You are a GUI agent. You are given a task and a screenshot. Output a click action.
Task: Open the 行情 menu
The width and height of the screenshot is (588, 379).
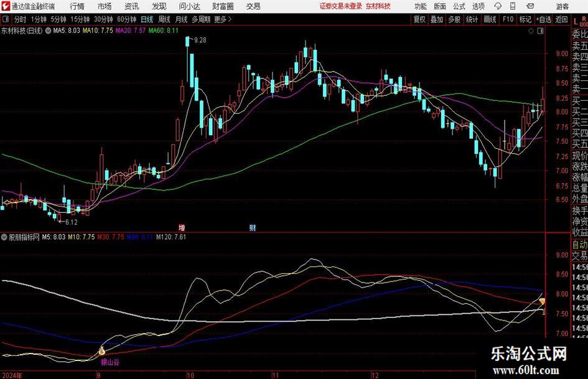77,6
